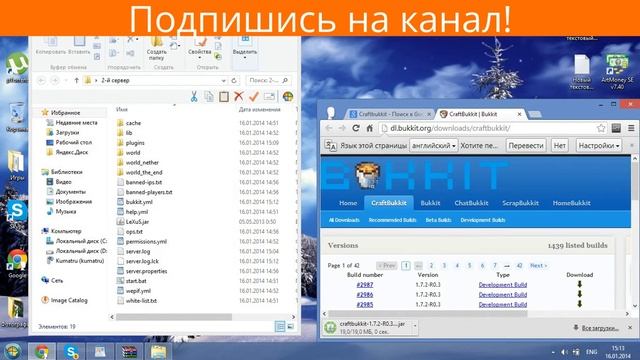
Task: Click ENG language indicator in taskbar
Action: coord(591,352)
